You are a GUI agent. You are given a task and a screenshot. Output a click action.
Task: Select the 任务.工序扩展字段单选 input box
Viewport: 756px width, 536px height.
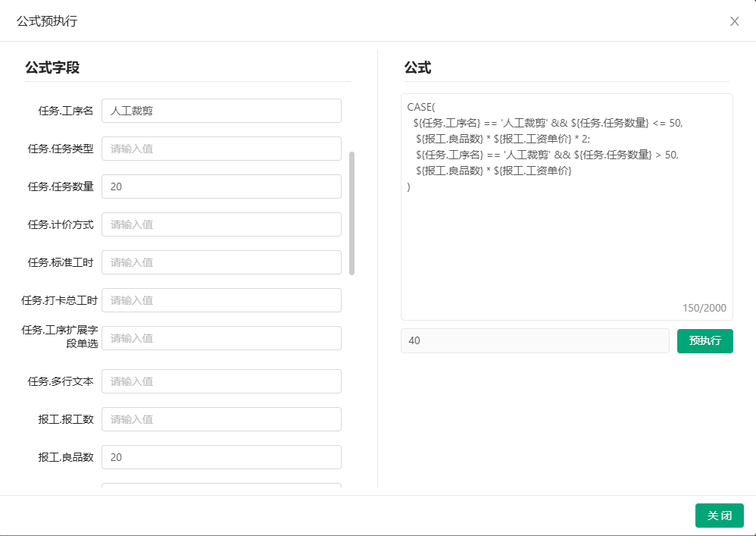pyautogui.click(x=221, y=338)
